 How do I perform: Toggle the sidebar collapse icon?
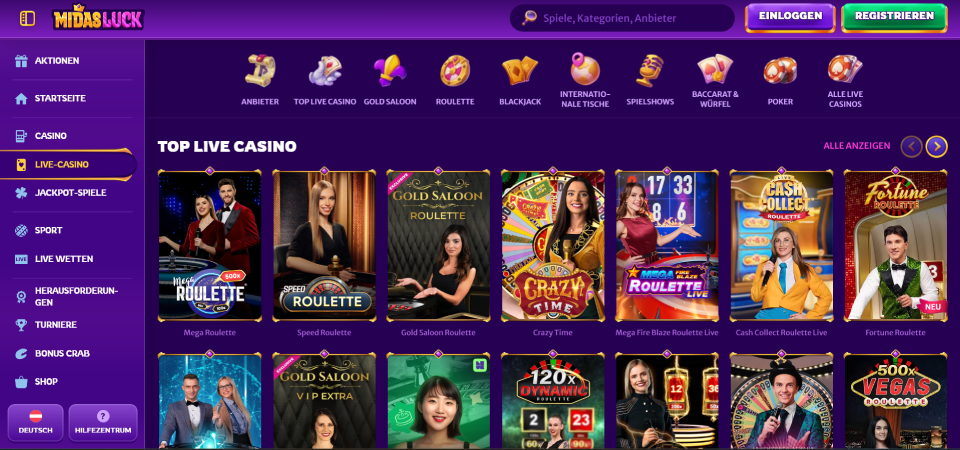pos(27,18)
